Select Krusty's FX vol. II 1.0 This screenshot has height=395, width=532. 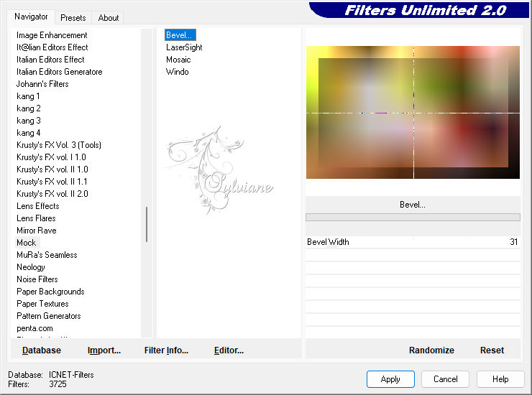pyautogui.click(x=52, y=169)
